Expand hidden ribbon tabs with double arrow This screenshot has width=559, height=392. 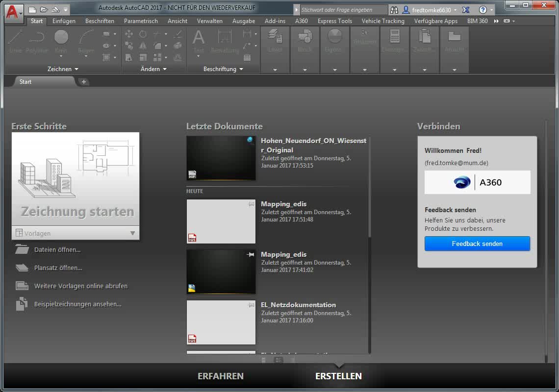coord(496,21)
